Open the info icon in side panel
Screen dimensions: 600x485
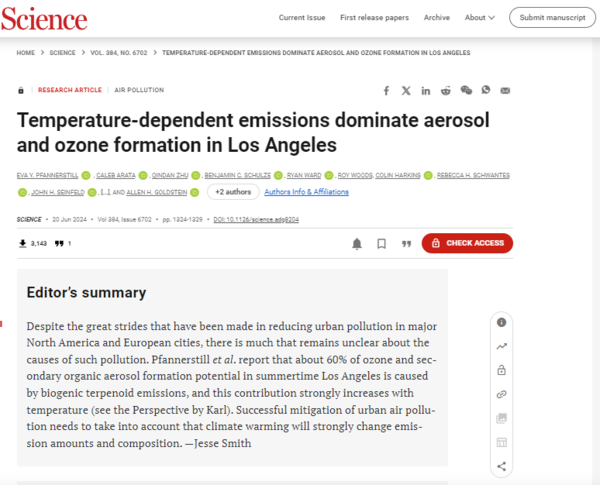click(x=501, y=322)
